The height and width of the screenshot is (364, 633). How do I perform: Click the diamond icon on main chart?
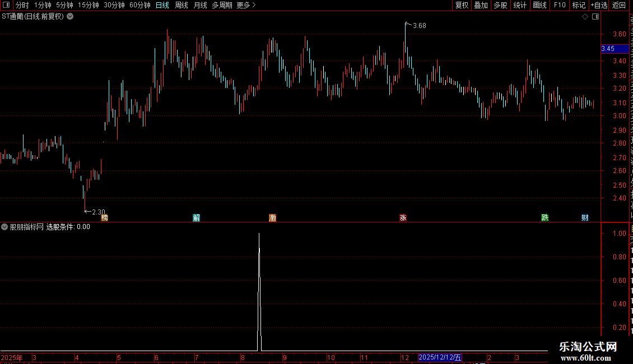click(x=585, y=17)
